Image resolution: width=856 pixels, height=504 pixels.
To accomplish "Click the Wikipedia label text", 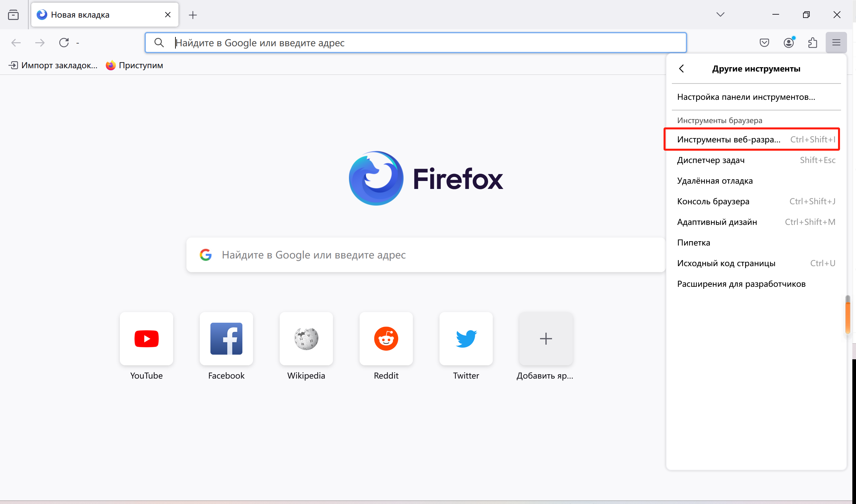I will (306, 376).
